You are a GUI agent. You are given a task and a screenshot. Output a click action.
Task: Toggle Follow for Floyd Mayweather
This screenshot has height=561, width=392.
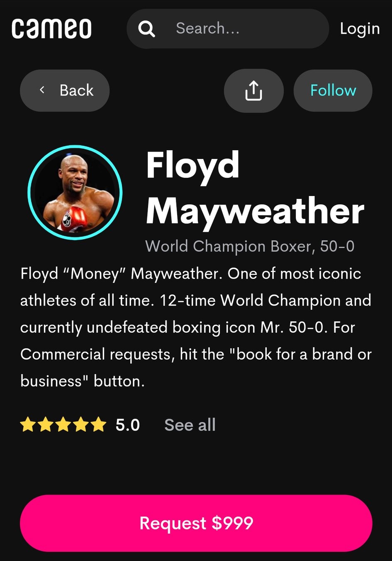[x=333, y=91]
